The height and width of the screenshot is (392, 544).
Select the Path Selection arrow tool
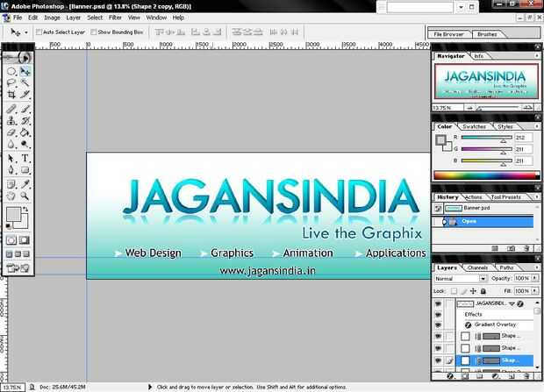pos(11,159)
